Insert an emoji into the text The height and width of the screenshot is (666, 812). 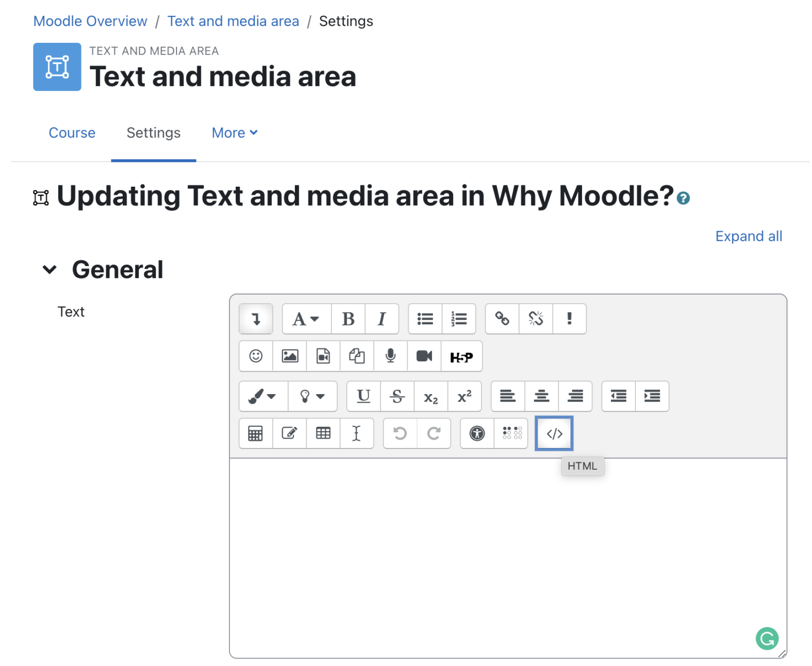[x=255, y=356]
